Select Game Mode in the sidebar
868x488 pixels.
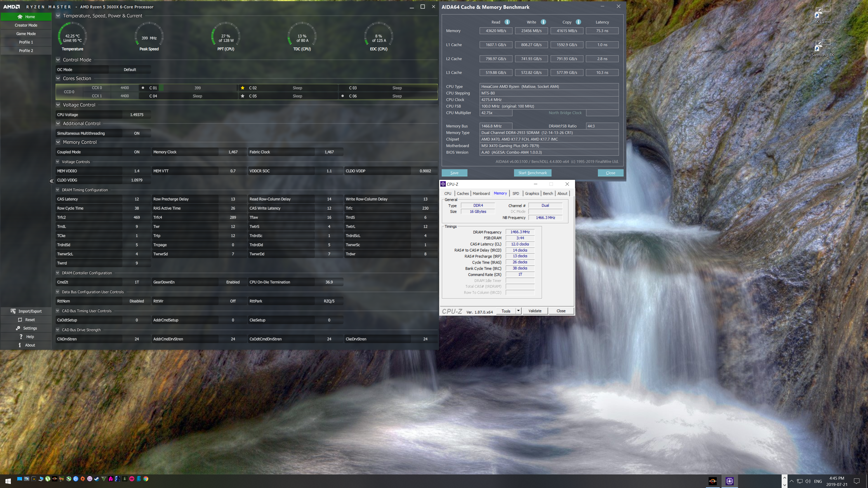[26, 34]
